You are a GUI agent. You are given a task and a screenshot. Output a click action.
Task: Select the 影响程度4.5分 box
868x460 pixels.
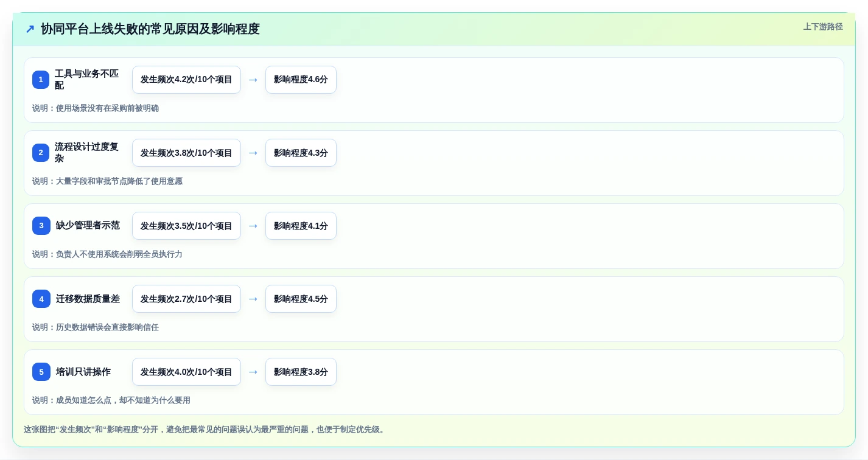click(x=301, y=299)
